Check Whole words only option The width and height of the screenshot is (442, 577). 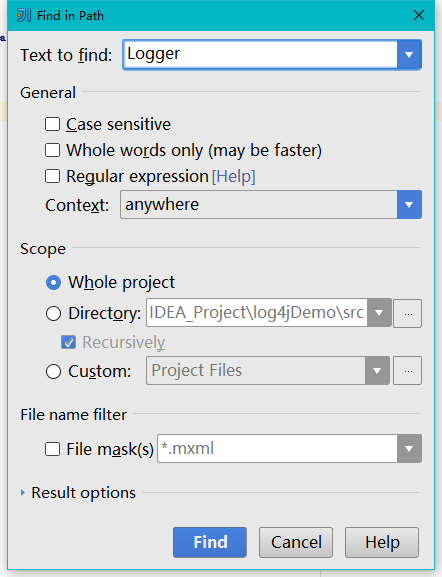point(52,150)
